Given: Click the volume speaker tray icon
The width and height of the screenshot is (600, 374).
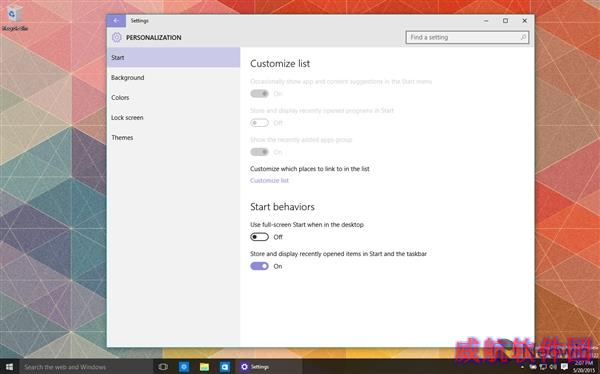Looking at the screenshot, I should (x=553, y=367).
